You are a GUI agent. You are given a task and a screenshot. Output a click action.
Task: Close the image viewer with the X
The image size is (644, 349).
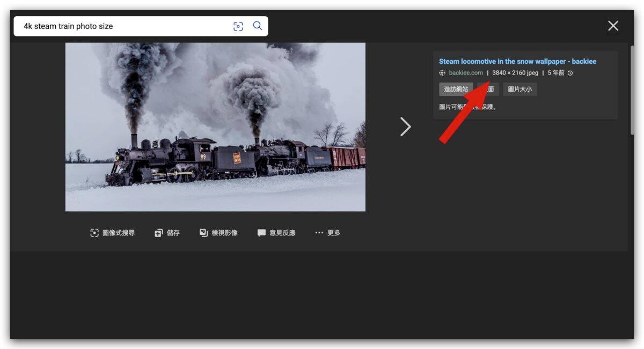[613, 26]
